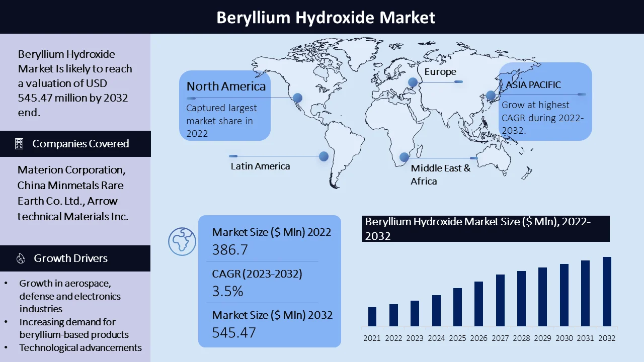Click the CAGR (2023-2032) 3.5% value
644x362 pixels.
[x=227, y=291]
